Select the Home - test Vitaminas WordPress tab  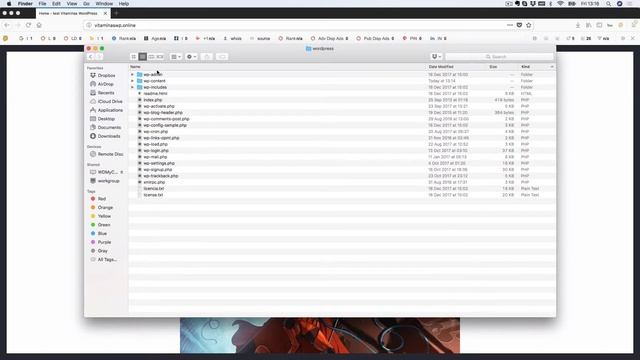(x=68, y=13)
